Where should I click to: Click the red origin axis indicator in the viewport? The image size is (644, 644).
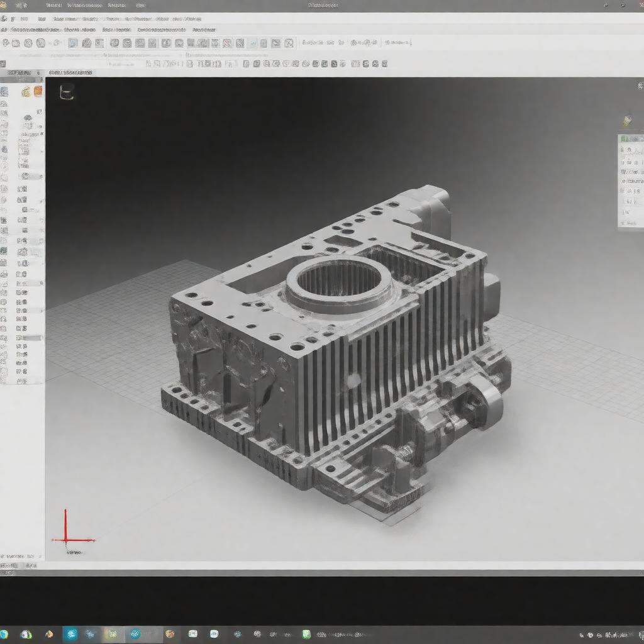pos(66,539)
